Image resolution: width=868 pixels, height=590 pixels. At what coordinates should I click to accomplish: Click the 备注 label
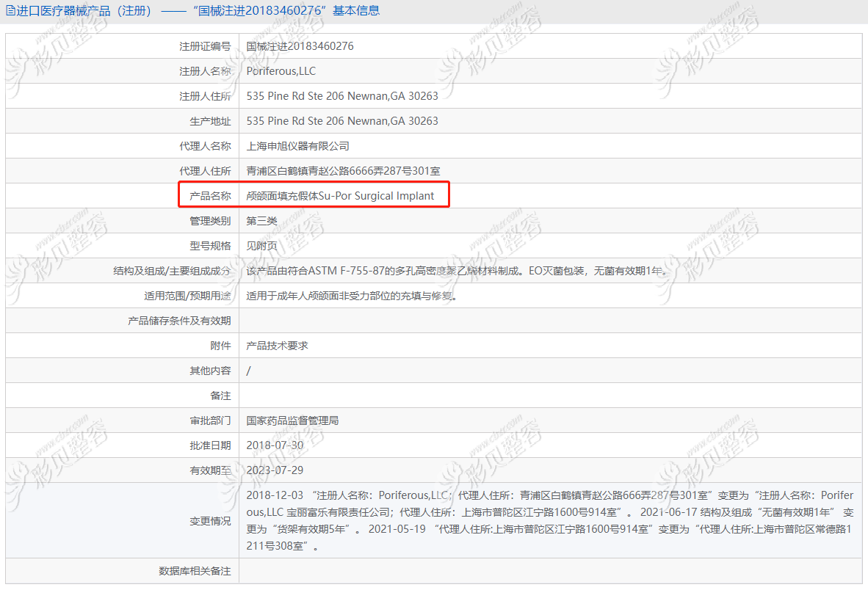click(221, 396)
